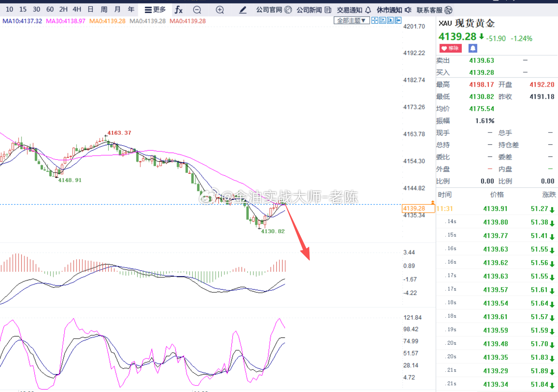Open 休市通知 market closure notice
The width and height of the screenshot is (558, 392).
394,10
